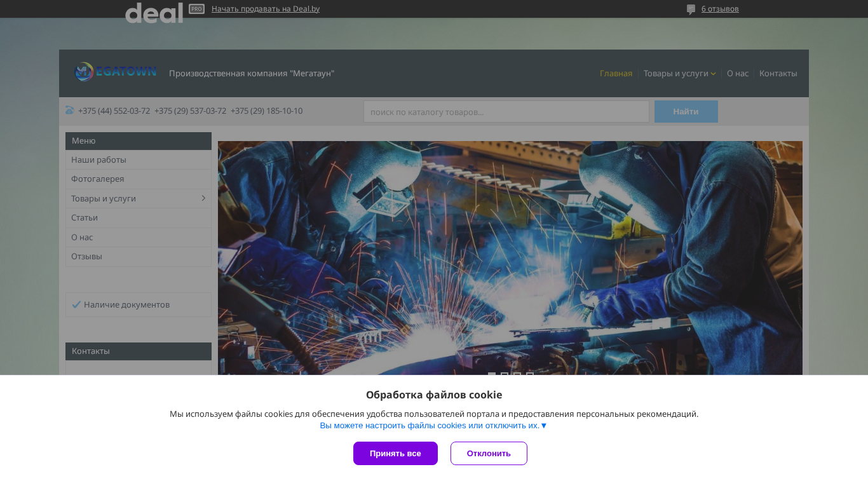This screenshot has width=868, height=488.
Task: Click the 'Найти' search button
Action: pos(686,112)
